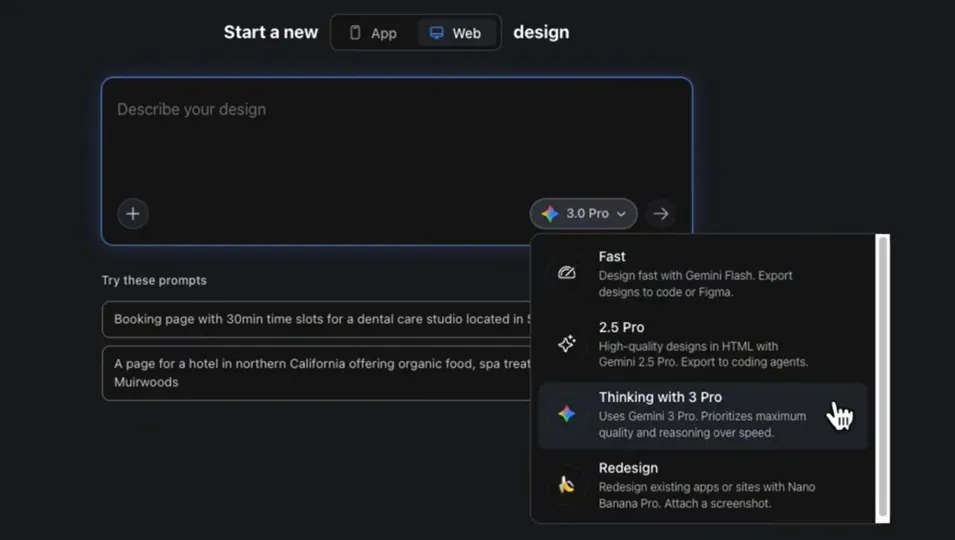This screenshot has height=540, width=955.
Task: Click the sparkle icon next to 2.5 Pro
Action: point(566,343)
